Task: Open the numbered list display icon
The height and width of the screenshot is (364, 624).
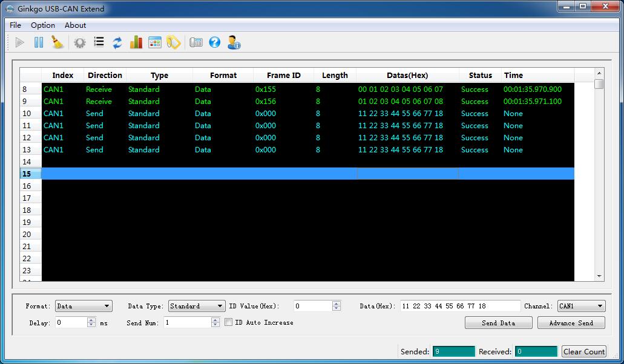Action: [98, 42]
